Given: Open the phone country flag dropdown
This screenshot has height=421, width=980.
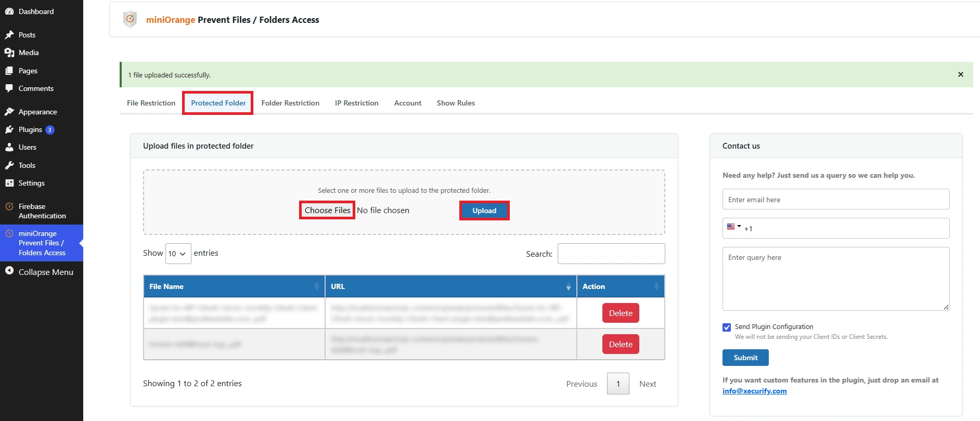Looking at the screenshot, I should point(733,227).
